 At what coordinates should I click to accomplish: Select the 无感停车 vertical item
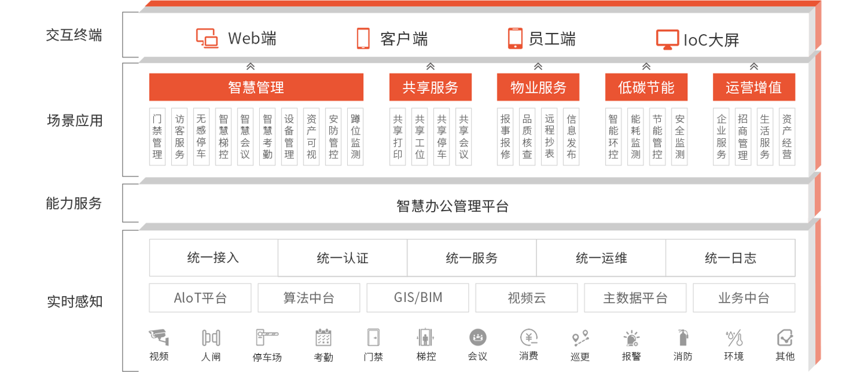(201, 136)
